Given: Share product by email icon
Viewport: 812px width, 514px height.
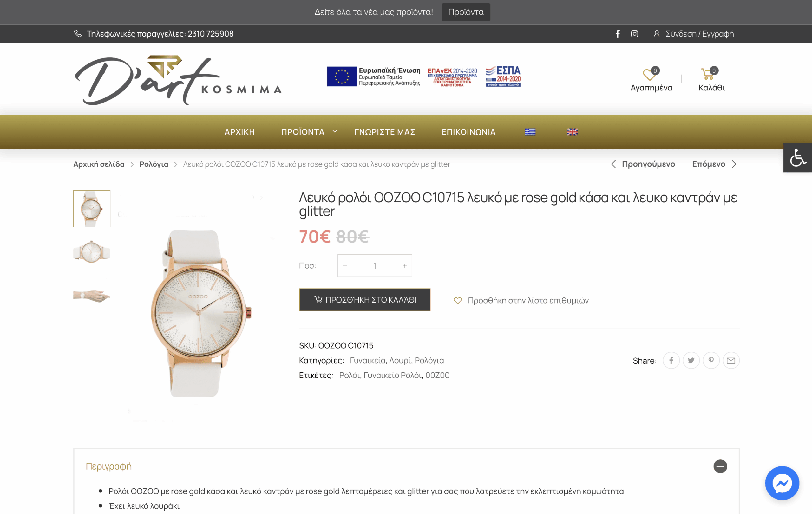Looking at the screenshot, I should (731, 360).
